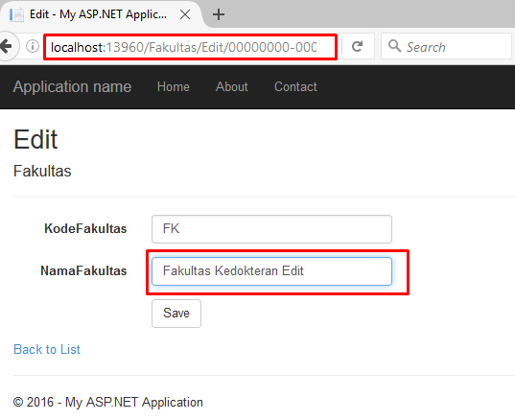
Task: Click the KodeFakultas field containing FK
Action: click(x=271, y=229)
